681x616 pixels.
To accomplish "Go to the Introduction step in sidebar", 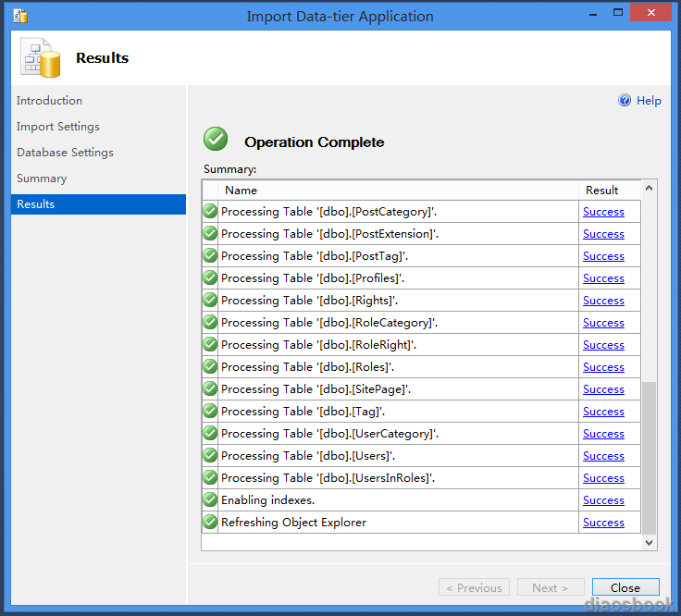I will coord(49,101).
